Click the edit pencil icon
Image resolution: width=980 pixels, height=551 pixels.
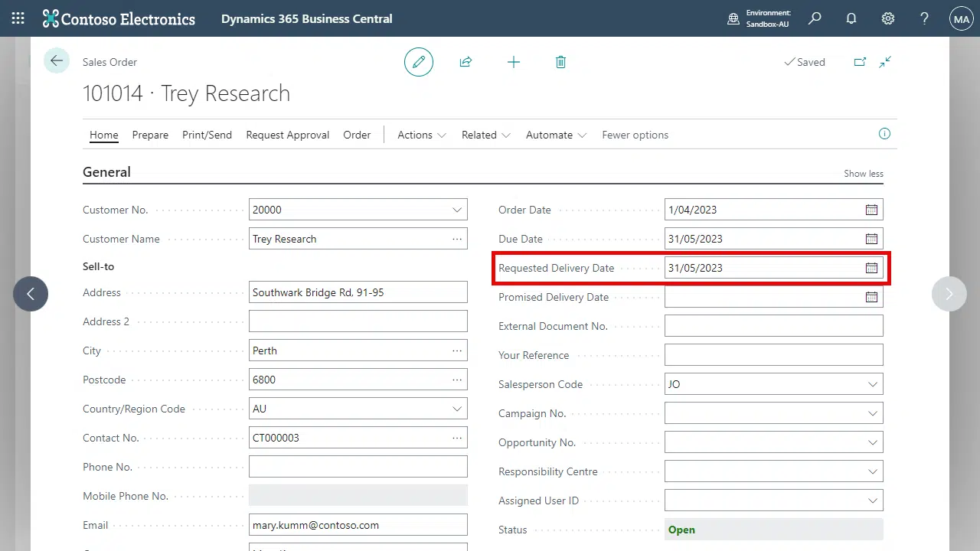[x=419, y=62]
